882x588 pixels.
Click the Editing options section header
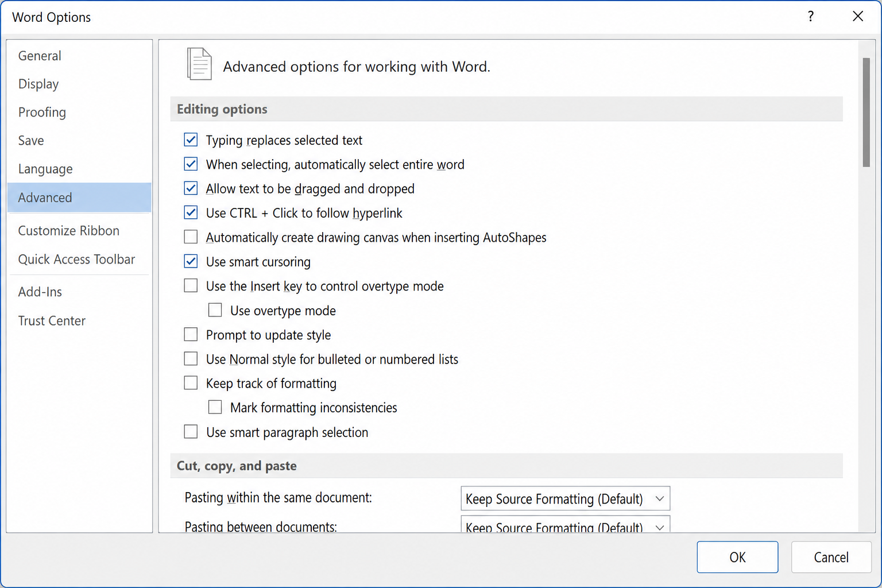tap(506, 109)
